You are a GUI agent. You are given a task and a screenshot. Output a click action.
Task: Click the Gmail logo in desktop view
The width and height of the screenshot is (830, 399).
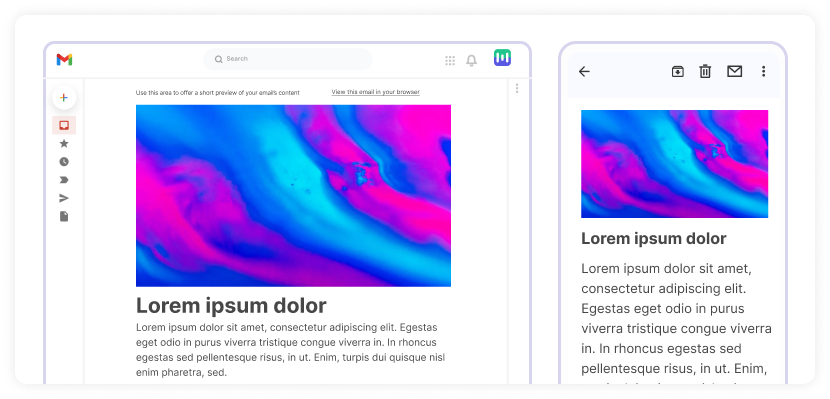click(x=64, y=59)
